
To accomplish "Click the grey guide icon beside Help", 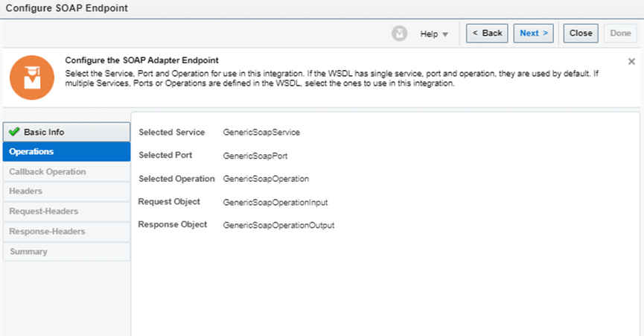I will click(399, 34).
